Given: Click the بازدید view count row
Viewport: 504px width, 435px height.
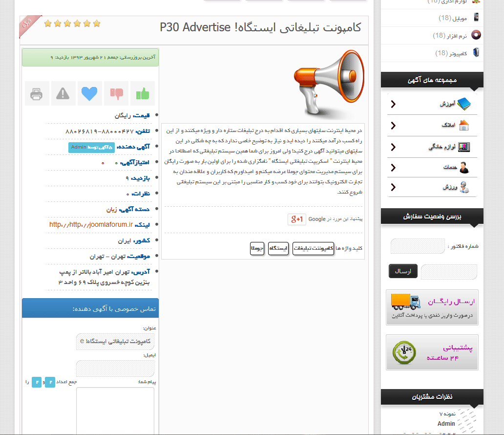Looking at the screenshot, I should click(x=138, y=178).
